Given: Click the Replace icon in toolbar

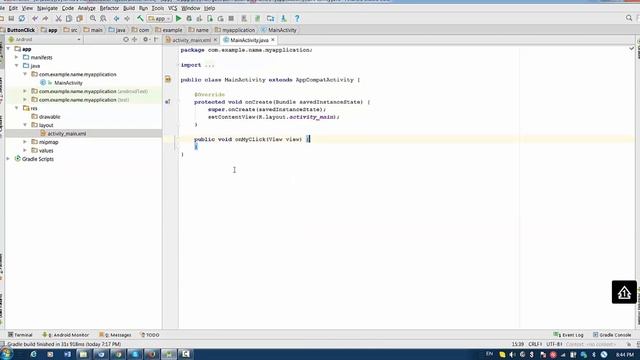Looking at the screenshot, I should [104, 18].
